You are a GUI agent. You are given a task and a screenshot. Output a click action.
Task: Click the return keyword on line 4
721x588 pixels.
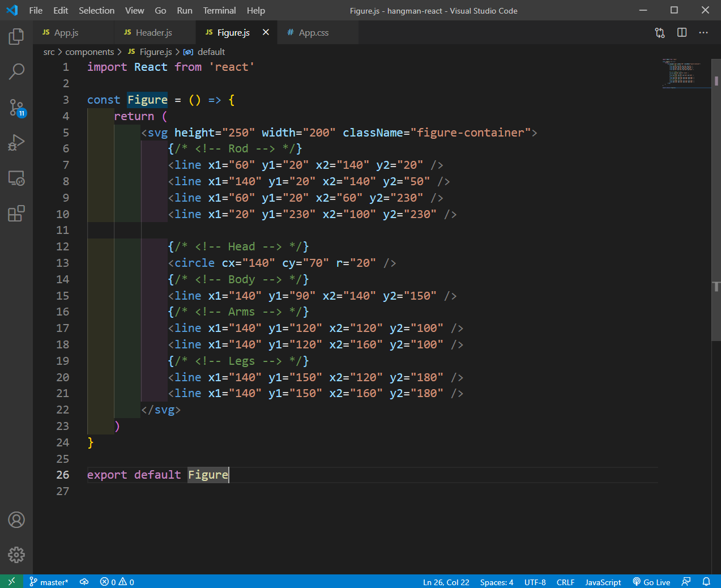pos(134,116)
